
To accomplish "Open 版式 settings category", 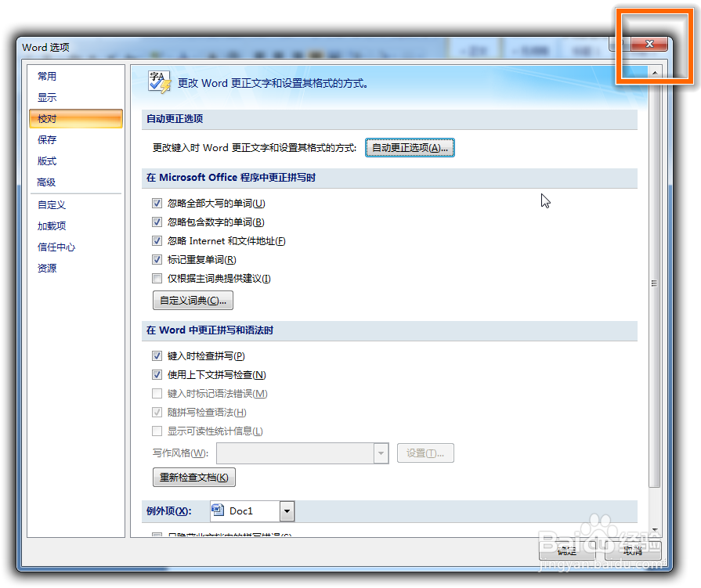I will [76, 161].
